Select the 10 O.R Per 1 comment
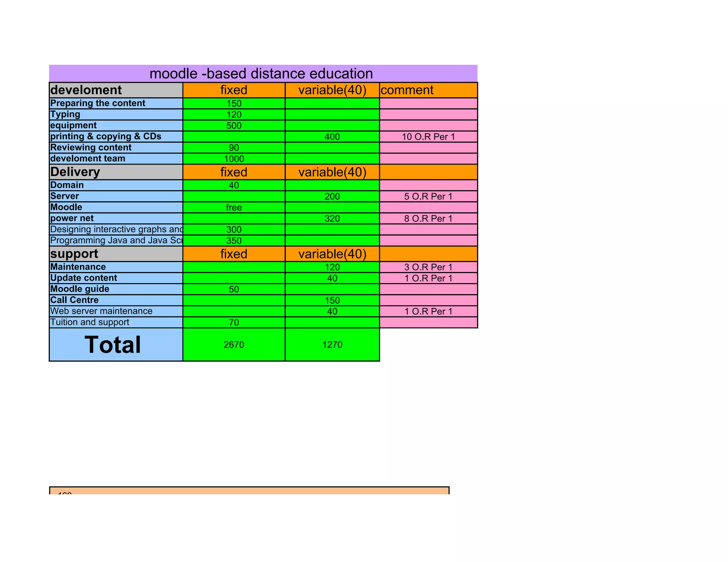 428,137
